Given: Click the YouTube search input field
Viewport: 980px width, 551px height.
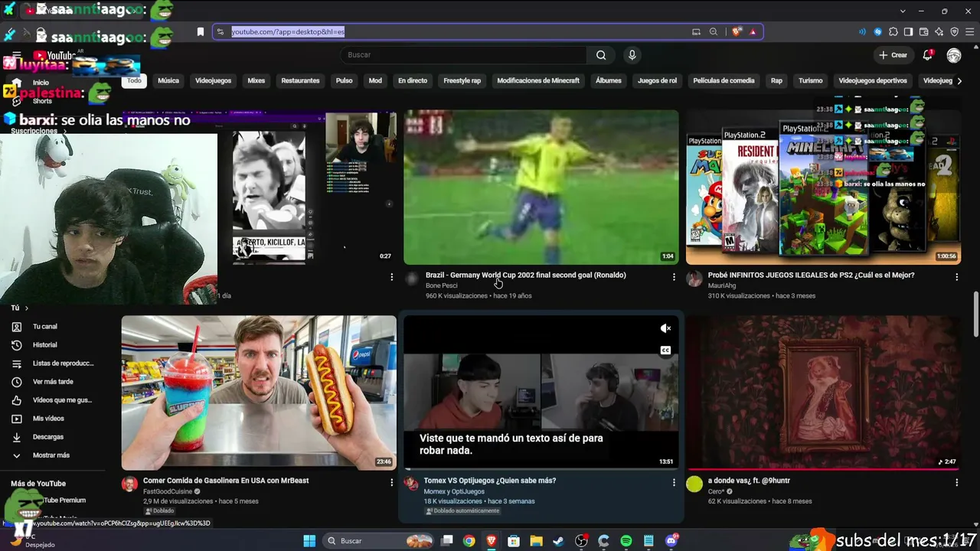Looking at the screenshot, I should [465, 55].
